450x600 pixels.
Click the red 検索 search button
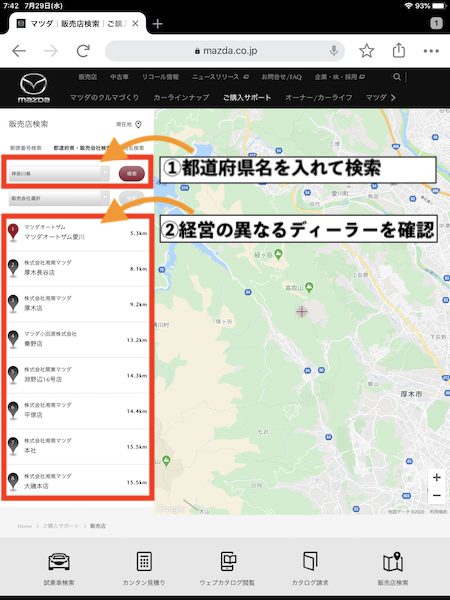pos(132,173)
